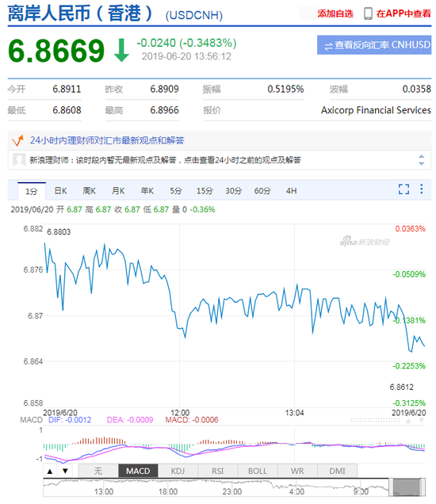
Task: Click the MACD: -0.0006 readout
Action: [x=192, y=420]
